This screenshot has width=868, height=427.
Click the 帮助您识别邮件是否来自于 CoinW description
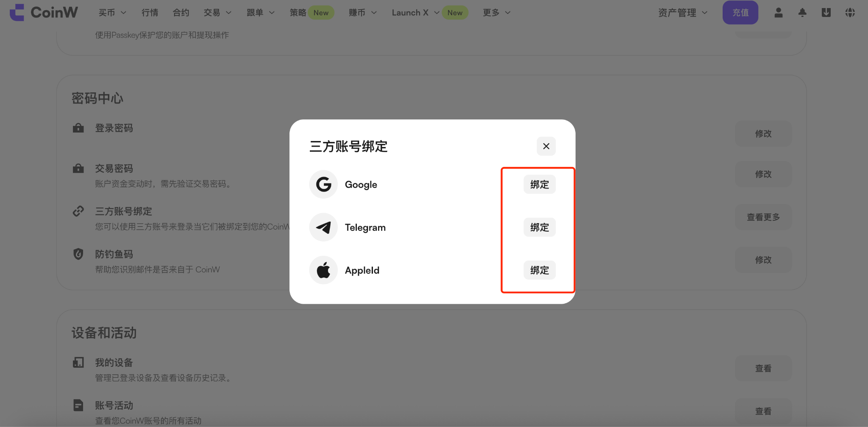[x=157, y=269]
